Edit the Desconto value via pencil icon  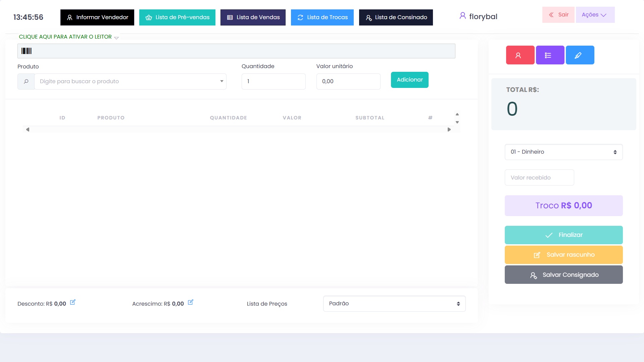point(72,302)
